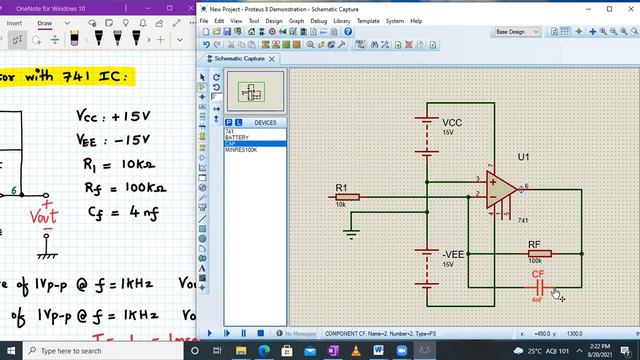Select CAP in the devices list
The height and width of the screenshot is (360, 640).
(x=255, y=144)
